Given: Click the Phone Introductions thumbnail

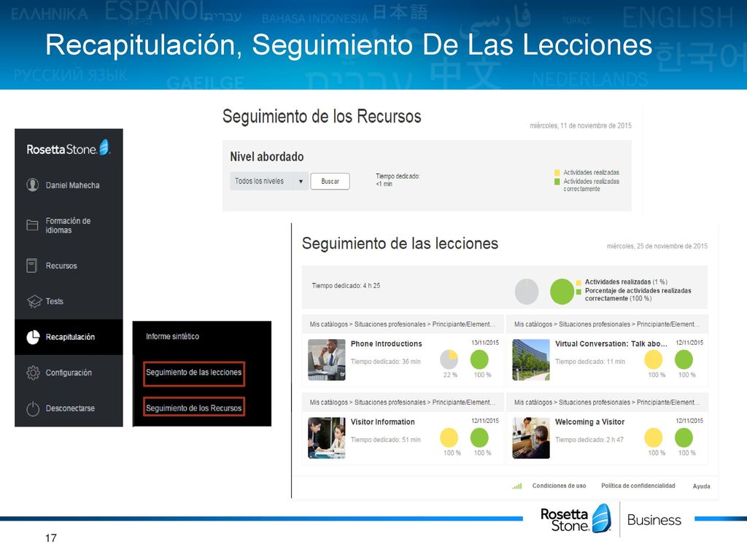Looking at the screenshot, I should tap(327, 359).
